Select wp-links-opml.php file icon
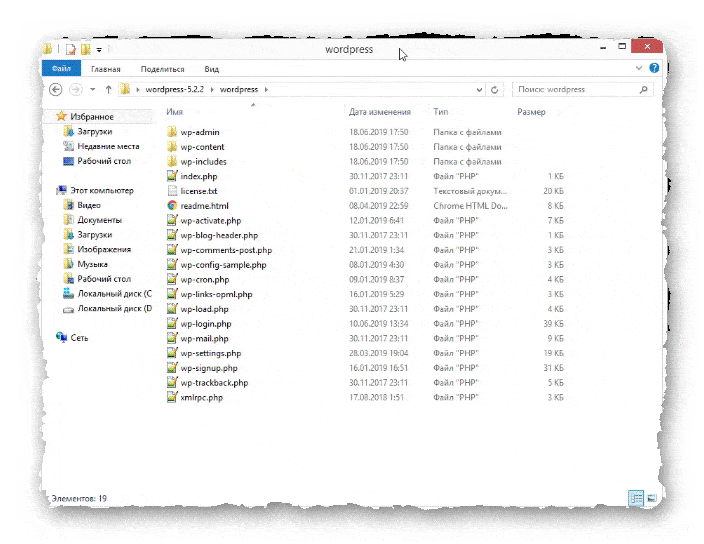The image size is (704, 544). 172,294
